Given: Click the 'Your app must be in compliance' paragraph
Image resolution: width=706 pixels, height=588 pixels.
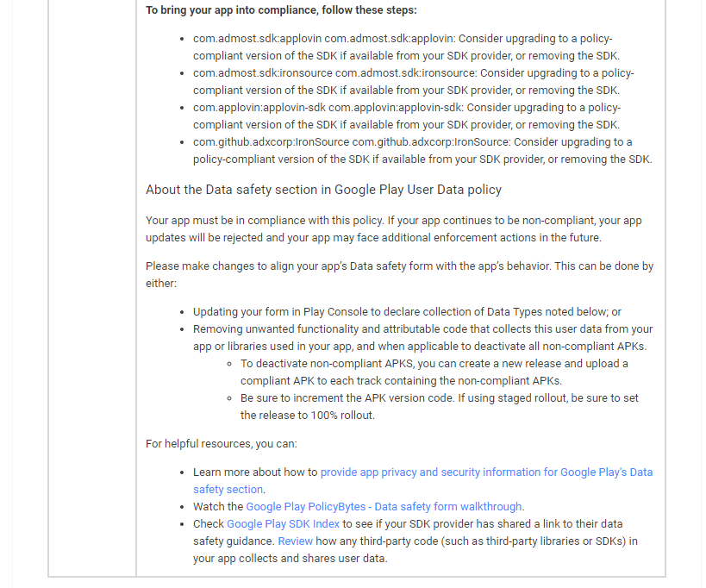Looking at the screenshot, I should pyautogui.click(x=394, y=229).
